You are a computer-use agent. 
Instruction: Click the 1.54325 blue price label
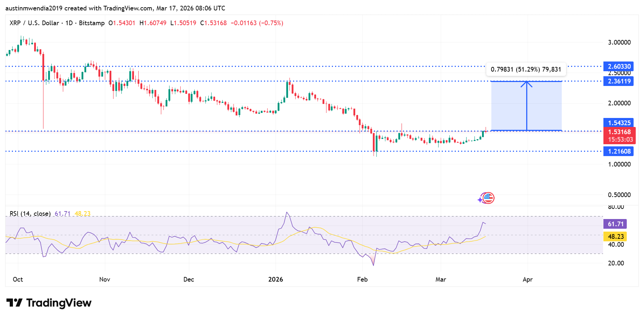pyautogui.click(x=618, y=123)
